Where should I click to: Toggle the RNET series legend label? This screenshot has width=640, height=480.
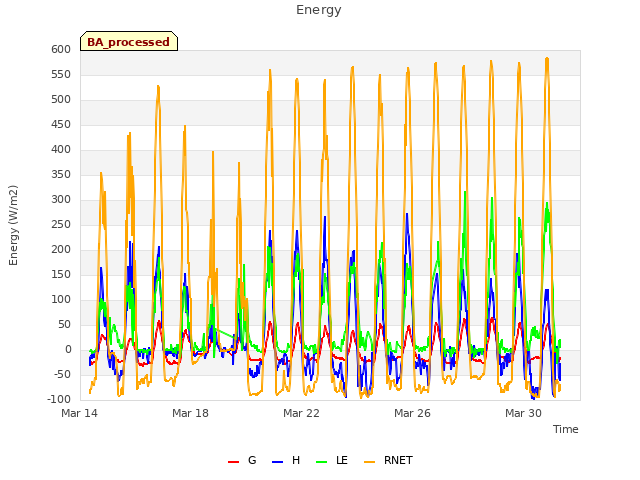[x=398, y=460]
